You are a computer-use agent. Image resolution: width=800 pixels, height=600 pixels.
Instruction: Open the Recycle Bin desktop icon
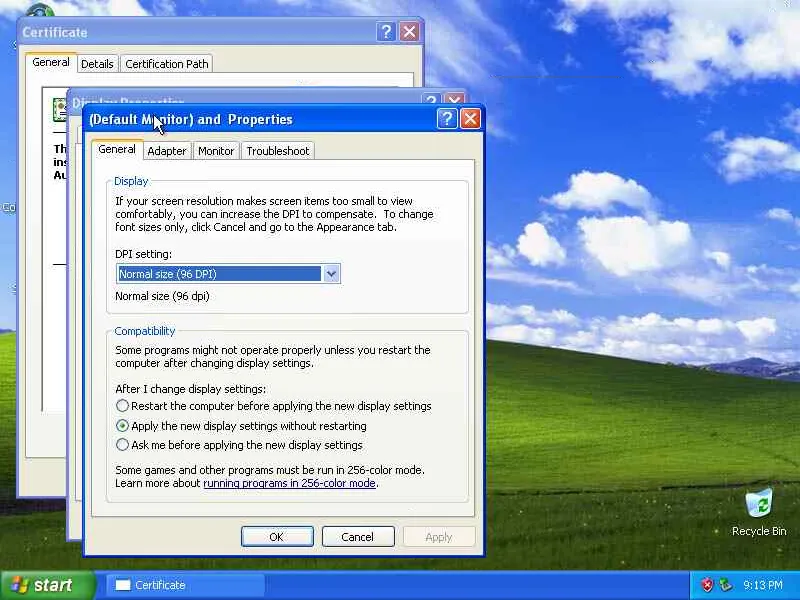tap(759, 512)
